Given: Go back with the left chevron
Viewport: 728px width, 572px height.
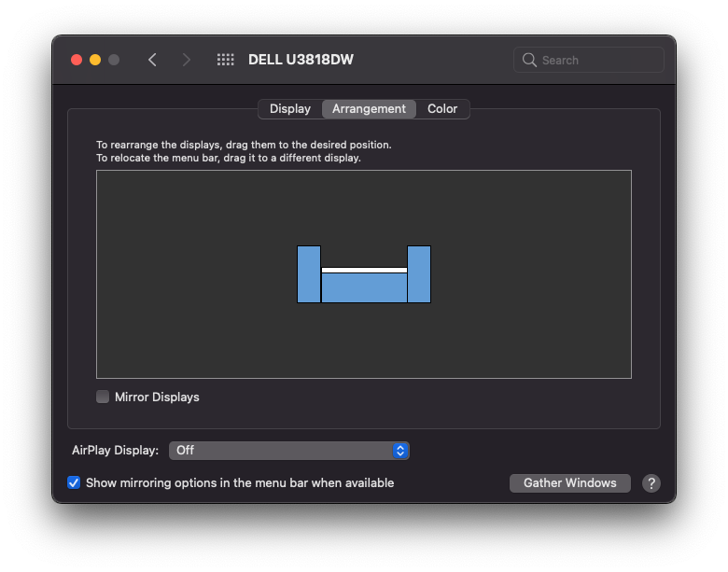Looking at the screenshot, I should pos(152,60).
